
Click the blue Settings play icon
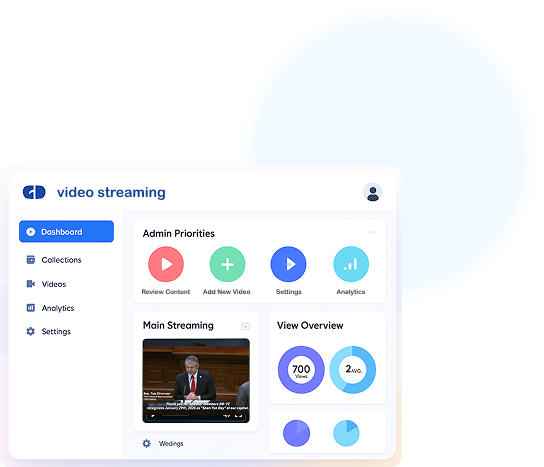[x=288, y=264]
